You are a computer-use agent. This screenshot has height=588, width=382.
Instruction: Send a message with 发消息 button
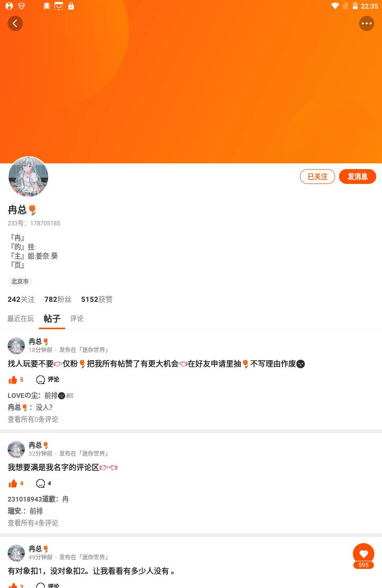358,176
